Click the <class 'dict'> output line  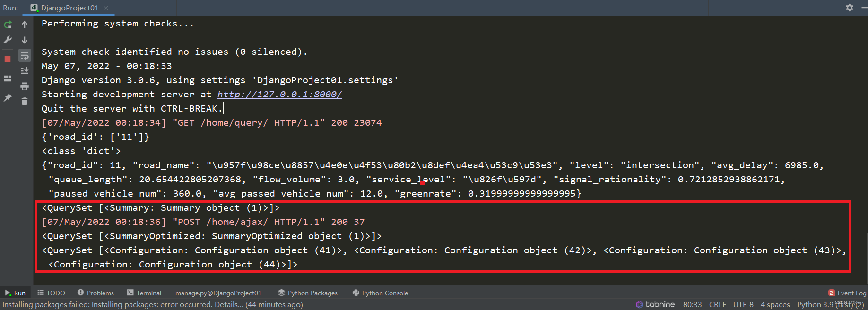[x=81, y=151]
